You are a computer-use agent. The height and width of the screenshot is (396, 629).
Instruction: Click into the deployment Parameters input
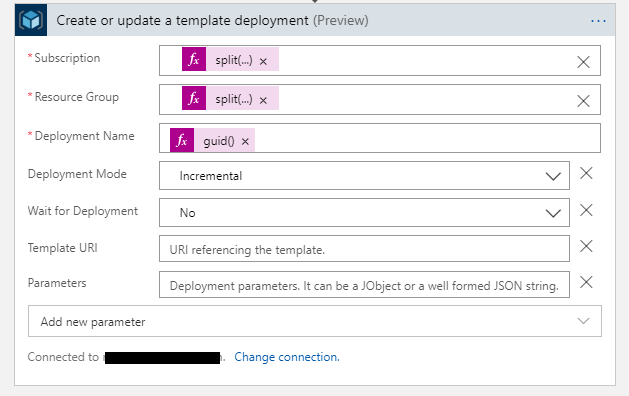pyautogui.click(x=364, y=285)
